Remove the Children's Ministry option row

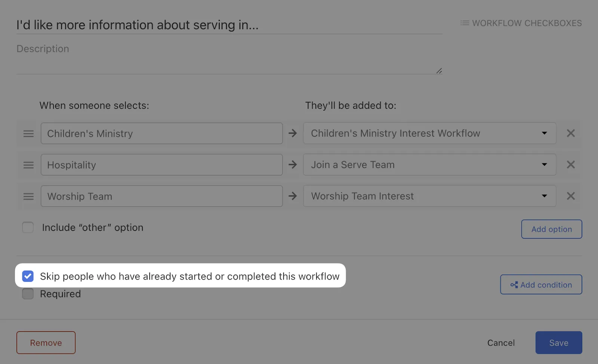click(570, 133)
